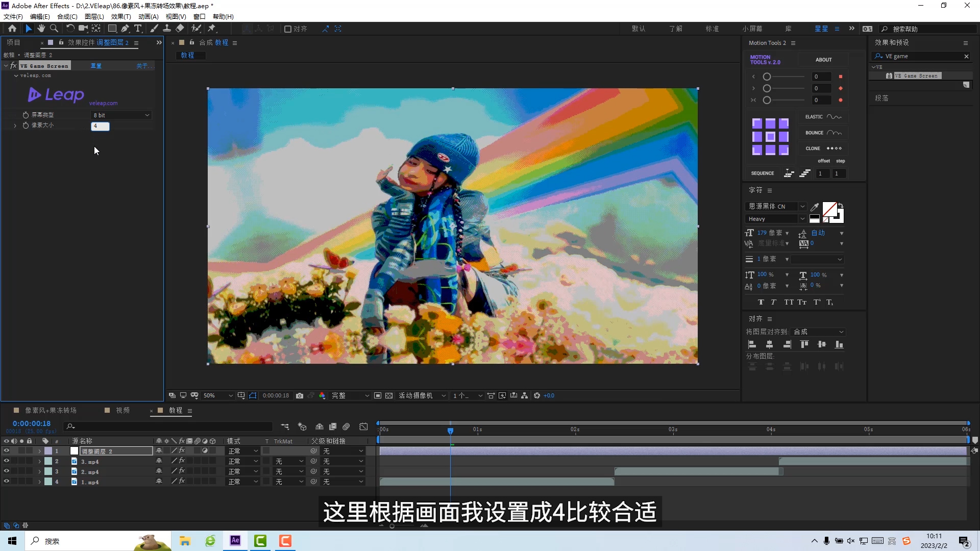Open the veleap.com link
Image resolution: width=980 pixels, height=551 pixels.
point(103,103)
